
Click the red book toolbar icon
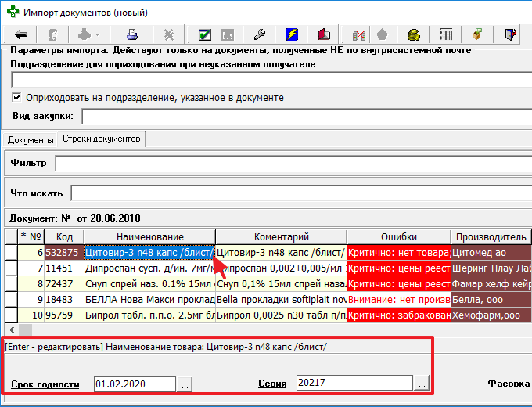click(x=323, y=34)
